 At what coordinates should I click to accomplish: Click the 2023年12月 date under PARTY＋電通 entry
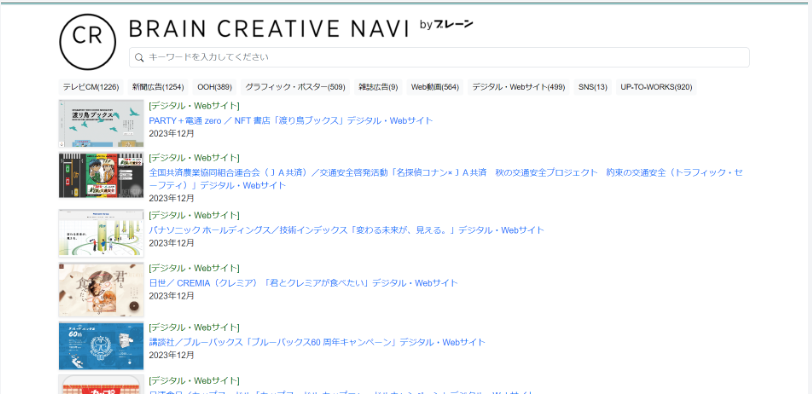pos(171,134)
